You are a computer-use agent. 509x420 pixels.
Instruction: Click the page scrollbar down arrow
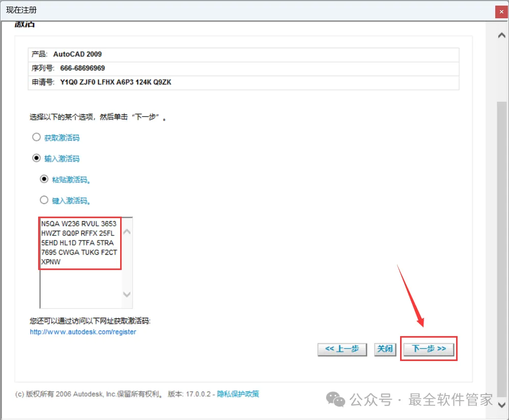pyautogui.click(x=501, y=405)
